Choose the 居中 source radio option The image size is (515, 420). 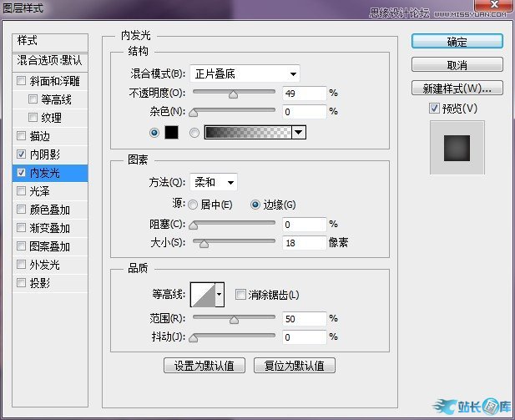tap(194, 205)
